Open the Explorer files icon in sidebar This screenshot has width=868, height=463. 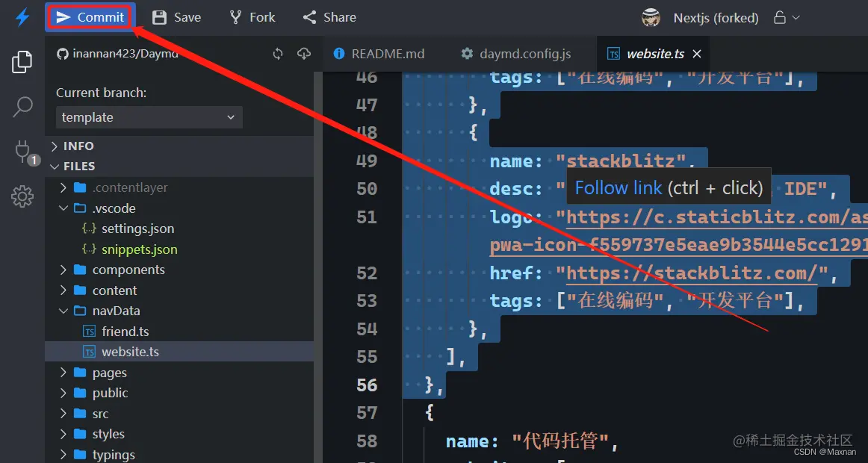[x=22, y=62]
